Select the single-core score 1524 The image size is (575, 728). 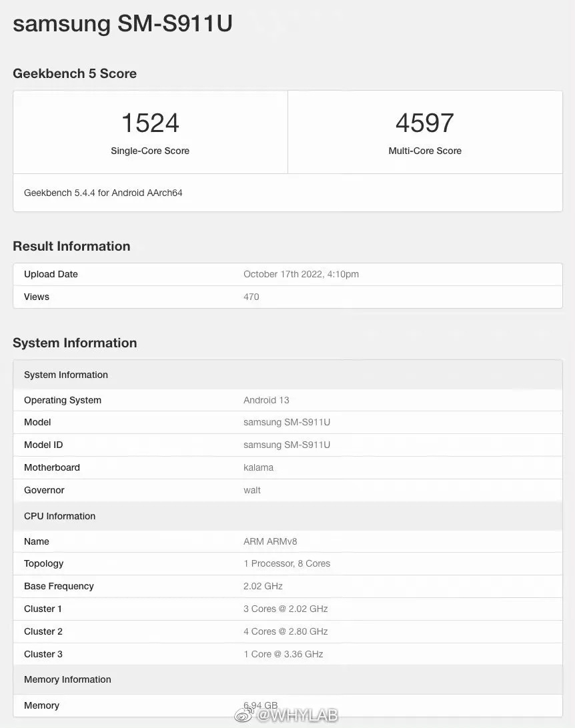[x=150, y=123]
